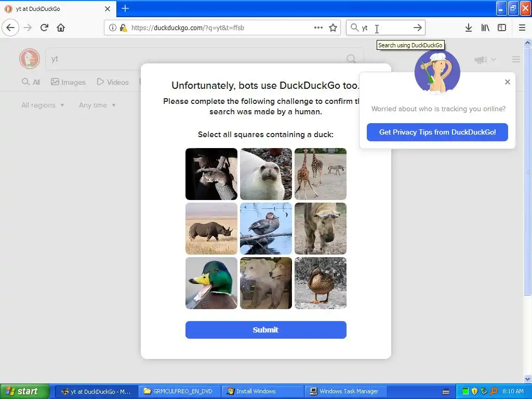Click Get Privacy Tips from DuckDuckGo
This screenshot has height=399, width=532.
pos(437,132)
